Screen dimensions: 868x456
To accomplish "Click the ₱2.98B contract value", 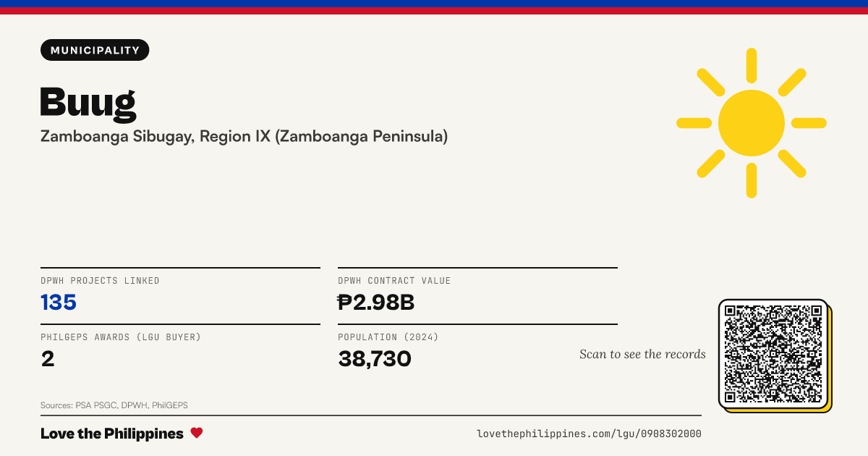I will tap(376, 303).
